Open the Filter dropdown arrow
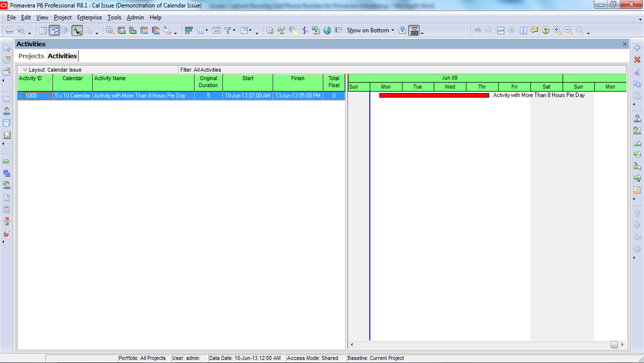644x363 pixels. 234,30
